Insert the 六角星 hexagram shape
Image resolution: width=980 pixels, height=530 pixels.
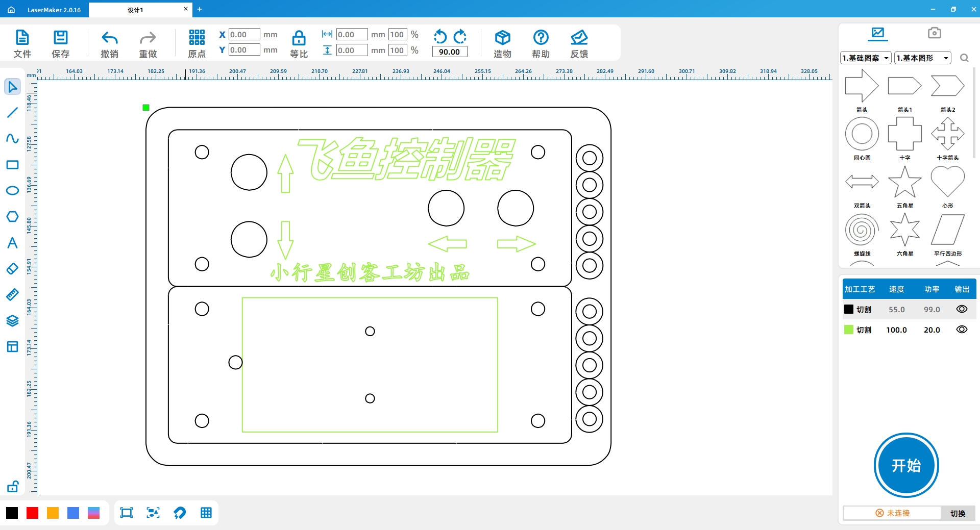[905, 230]
